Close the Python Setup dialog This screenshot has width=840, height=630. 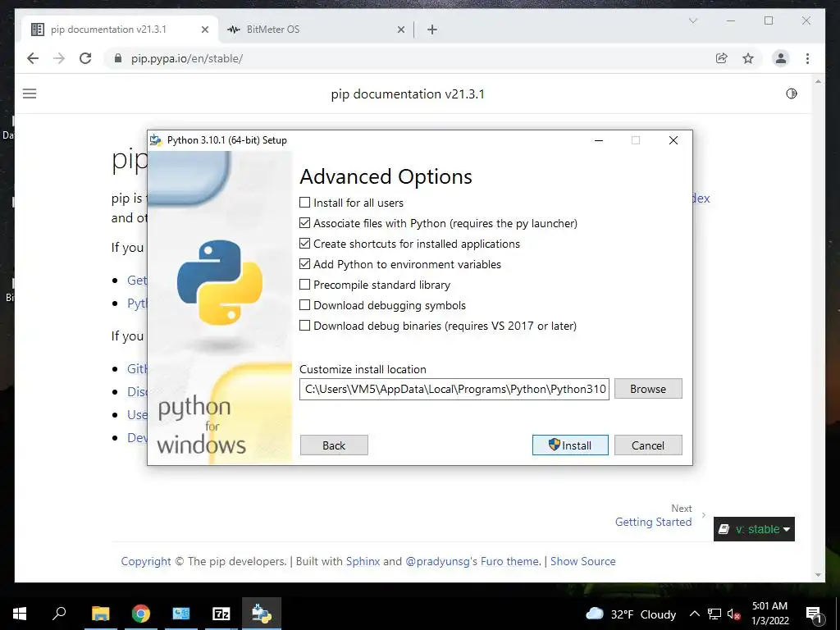point(673,140)
